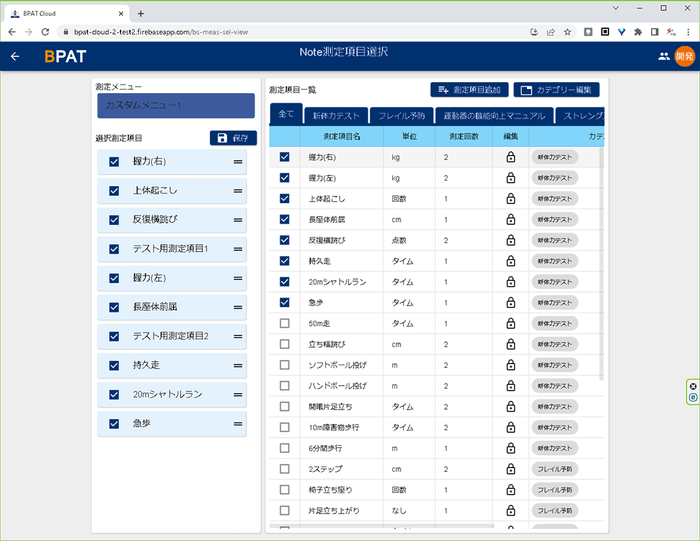Click the 保存 save button
Image resolution: width=700 pixels, height=541 pixels.
[x=233, y=138]
